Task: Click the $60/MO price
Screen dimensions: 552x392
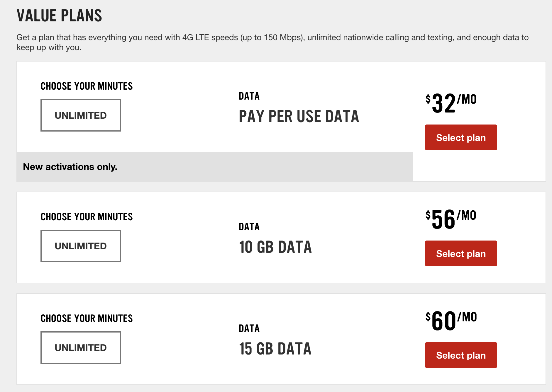Action: [x=451, y=321]
